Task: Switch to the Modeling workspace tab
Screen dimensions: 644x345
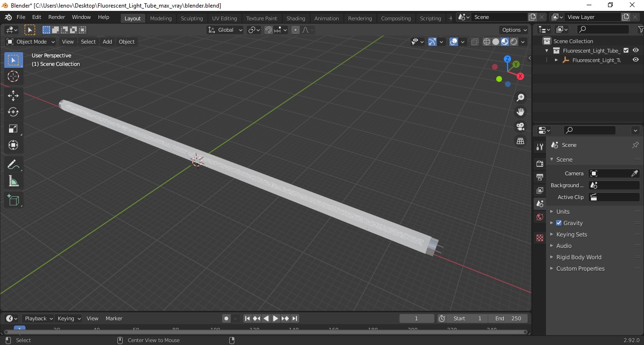Action: coord(161,18)
